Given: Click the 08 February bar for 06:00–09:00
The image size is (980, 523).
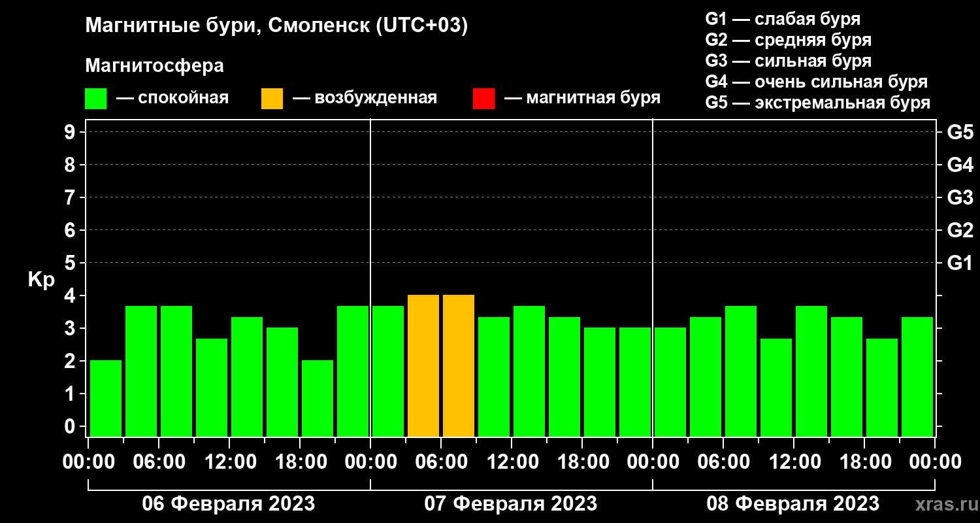Looking at the screenshot, I should point(741,371).
